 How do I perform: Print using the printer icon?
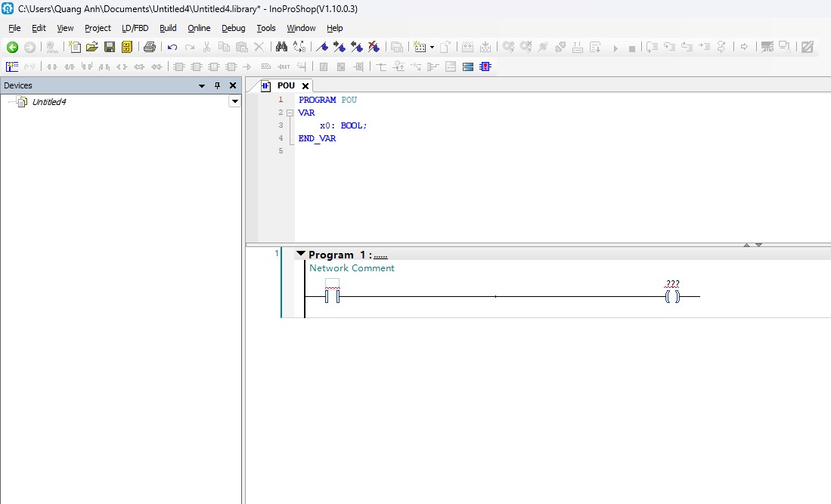[150, 47]
